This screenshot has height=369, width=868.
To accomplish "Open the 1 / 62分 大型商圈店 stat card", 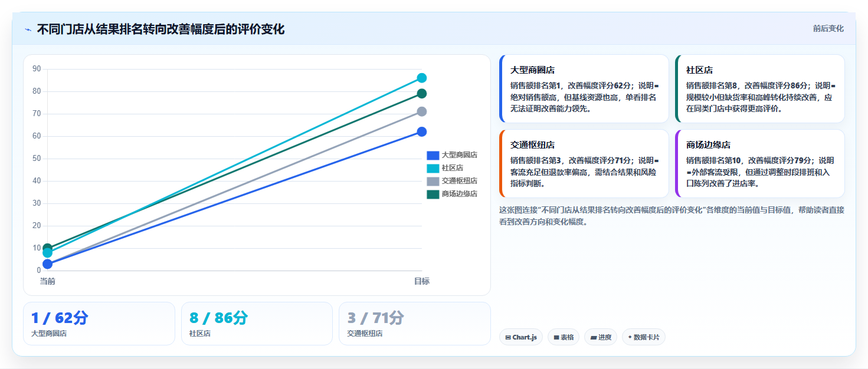I will (x=99, y=324).
